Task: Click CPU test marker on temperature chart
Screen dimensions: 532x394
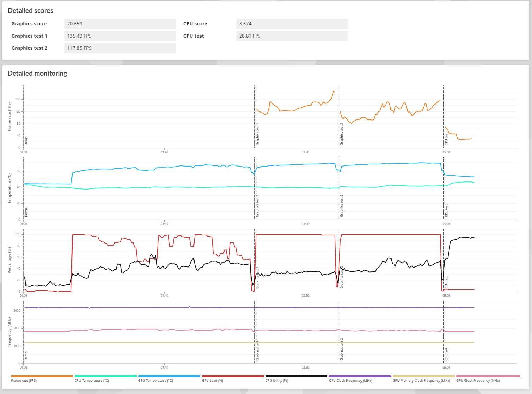Action: [446, 211]
